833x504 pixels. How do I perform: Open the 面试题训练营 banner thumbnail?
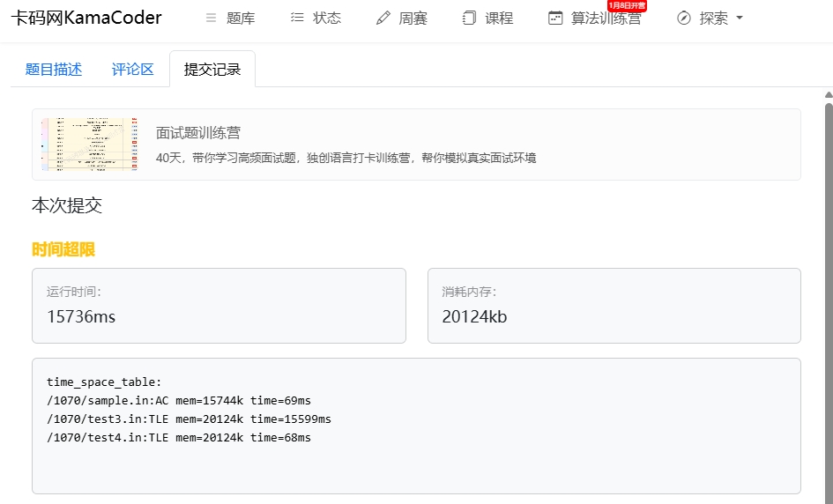(90, 145)
